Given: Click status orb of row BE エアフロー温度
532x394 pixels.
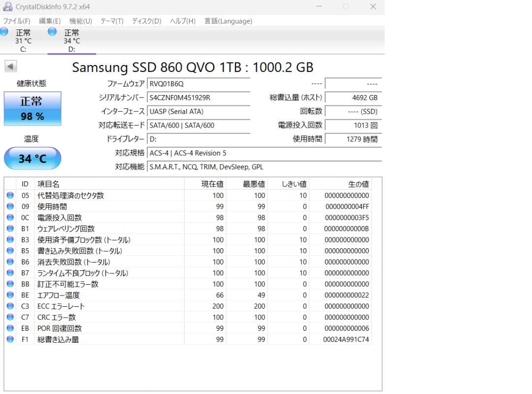Looking at the screenshot, I should 10,295.
